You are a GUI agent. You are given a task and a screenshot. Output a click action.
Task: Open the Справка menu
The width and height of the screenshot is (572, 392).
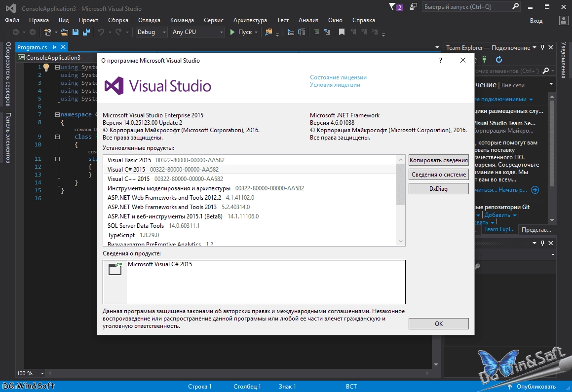pos(363,20)
